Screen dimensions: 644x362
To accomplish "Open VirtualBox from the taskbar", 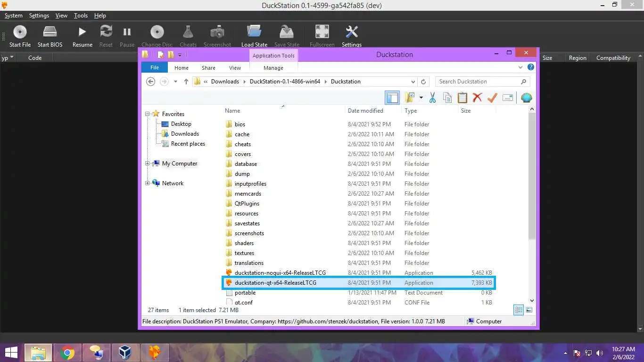I will pos(125,353).
